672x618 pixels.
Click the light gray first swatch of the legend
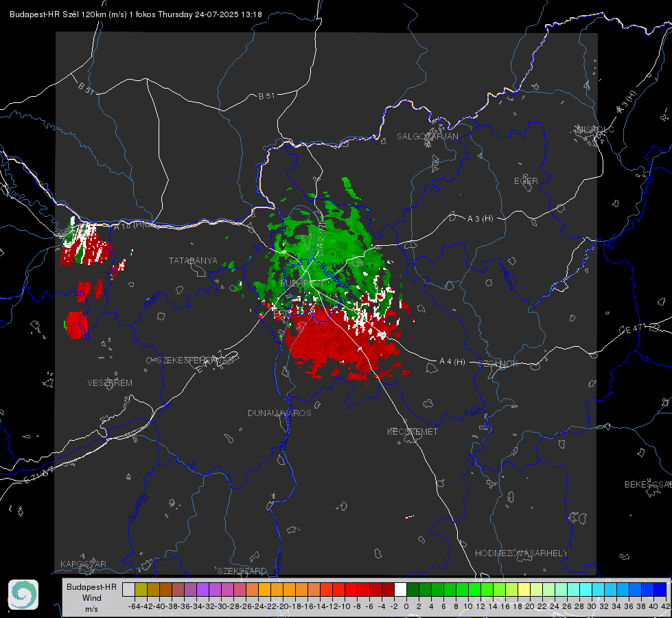coord(128,589)
